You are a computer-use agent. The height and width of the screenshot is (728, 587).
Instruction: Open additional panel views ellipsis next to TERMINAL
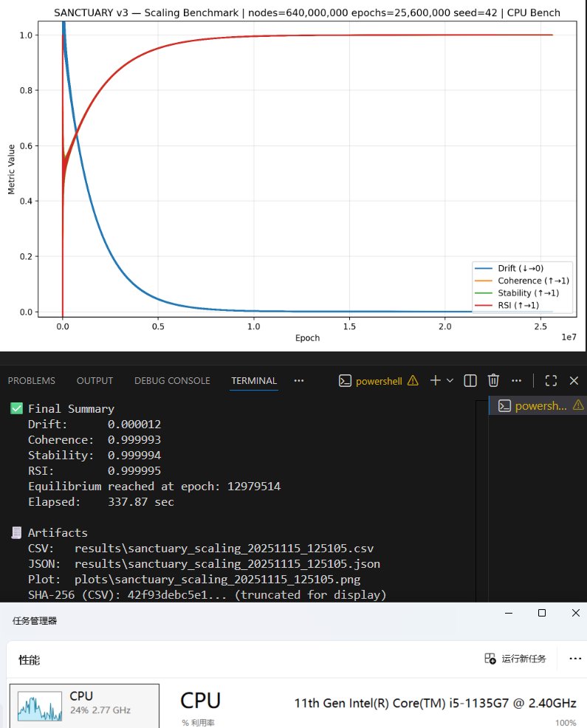tap(298, 381)
